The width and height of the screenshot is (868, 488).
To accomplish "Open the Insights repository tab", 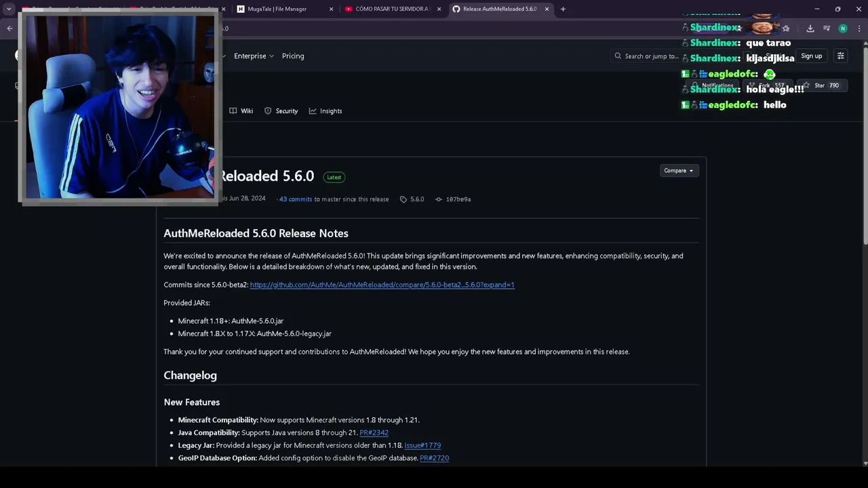I will point(325,111).
